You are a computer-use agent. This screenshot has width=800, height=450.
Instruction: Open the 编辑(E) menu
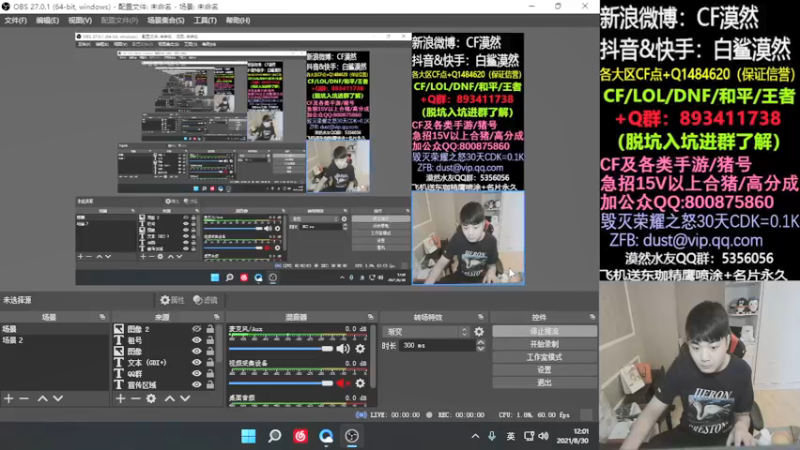pos(47,20)
